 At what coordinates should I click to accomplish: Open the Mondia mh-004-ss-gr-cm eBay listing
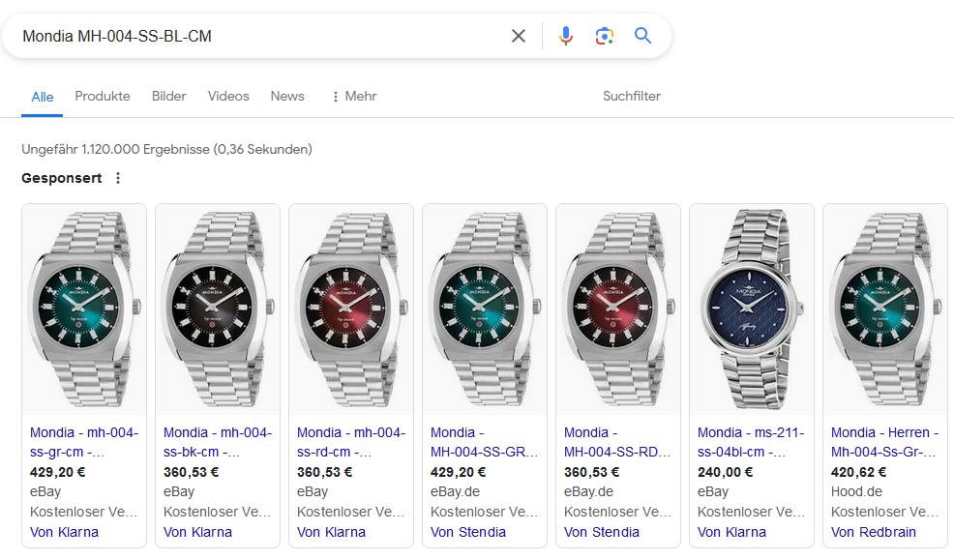pyautogui.click(x=84, y=442)
